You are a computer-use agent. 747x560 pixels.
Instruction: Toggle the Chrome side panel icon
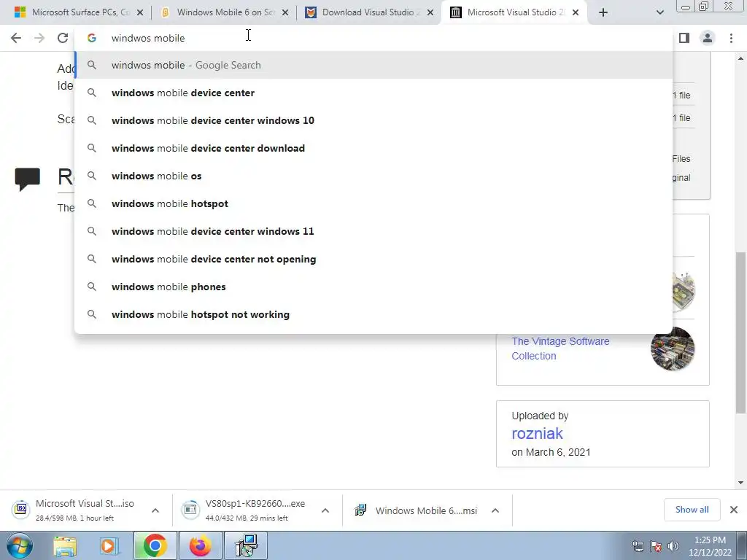684,38
